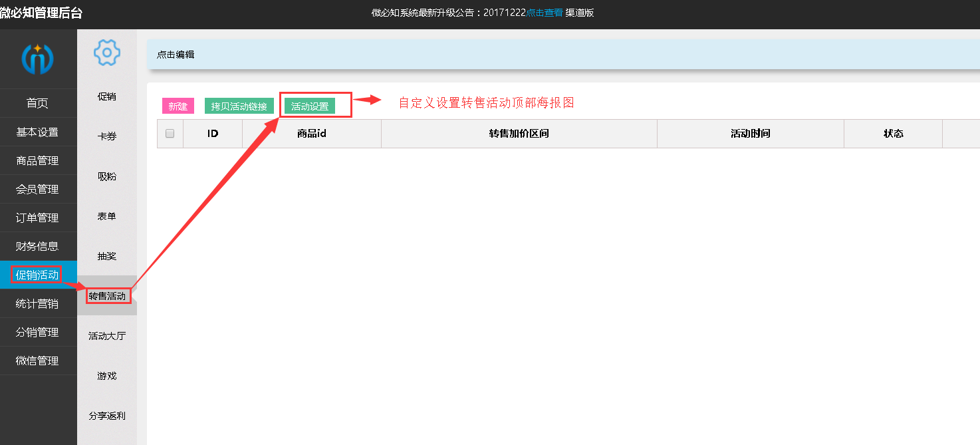This screenshot has width=980, height=445.
Task: Open 财务信息 in sidebar
Action: [38, 246]
